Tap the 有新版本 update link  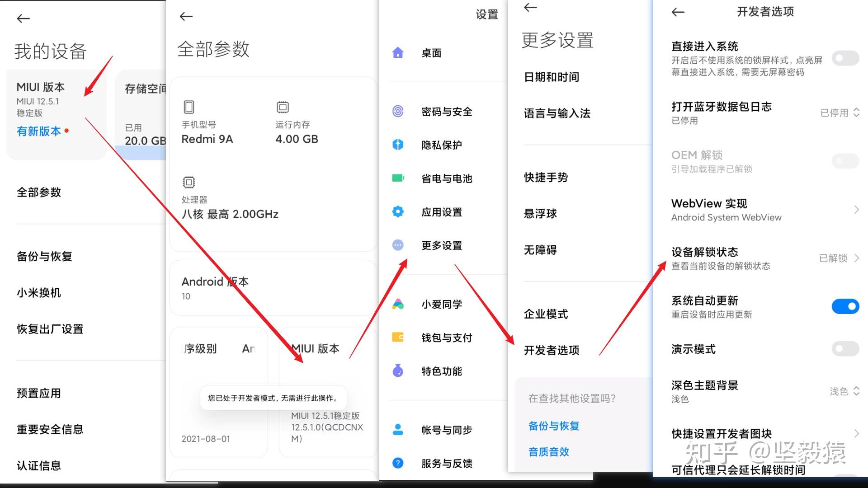pyautogui.click(x=39, y=131)
